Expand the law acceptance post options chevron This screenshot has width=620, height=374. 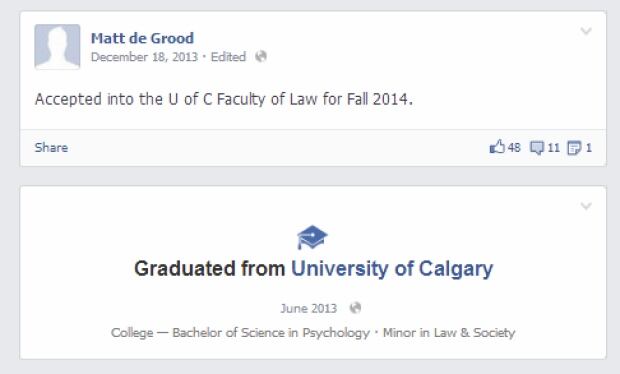(586, 31)
